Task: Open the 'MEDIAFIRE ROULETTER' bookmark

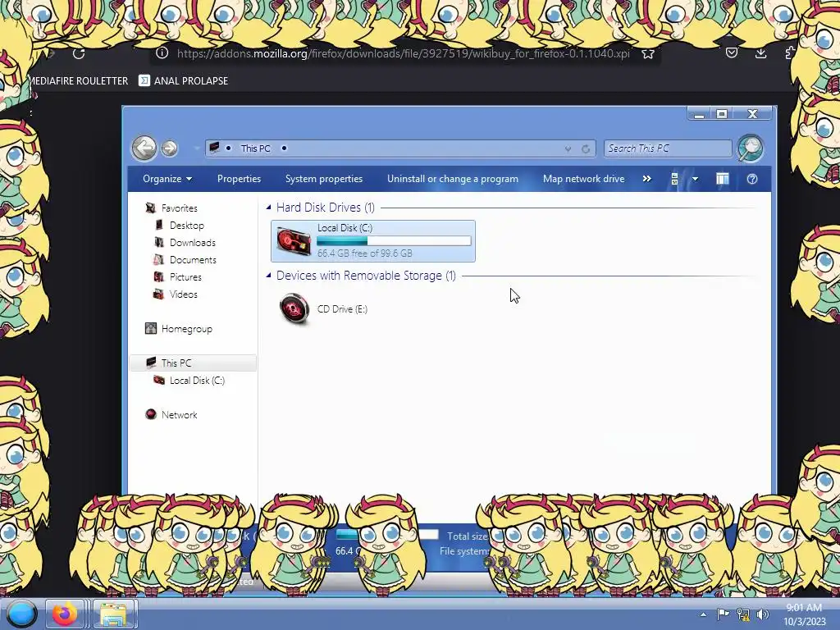Action: (x=78, y=81)
